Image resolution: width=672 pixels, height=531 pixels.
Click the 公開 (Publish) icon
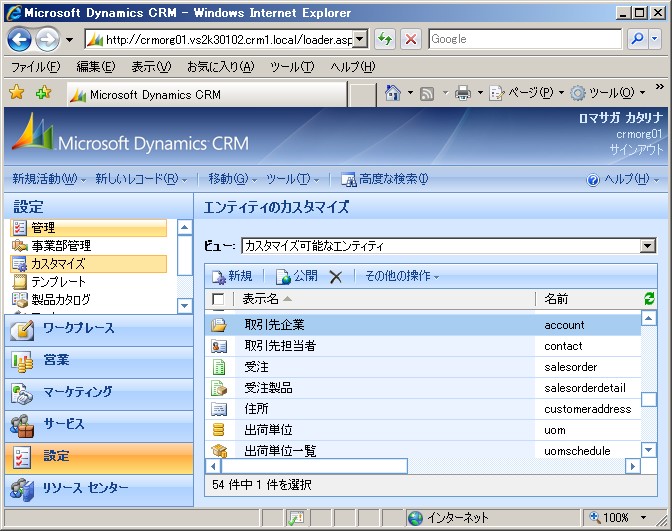(x=283, y=277)
